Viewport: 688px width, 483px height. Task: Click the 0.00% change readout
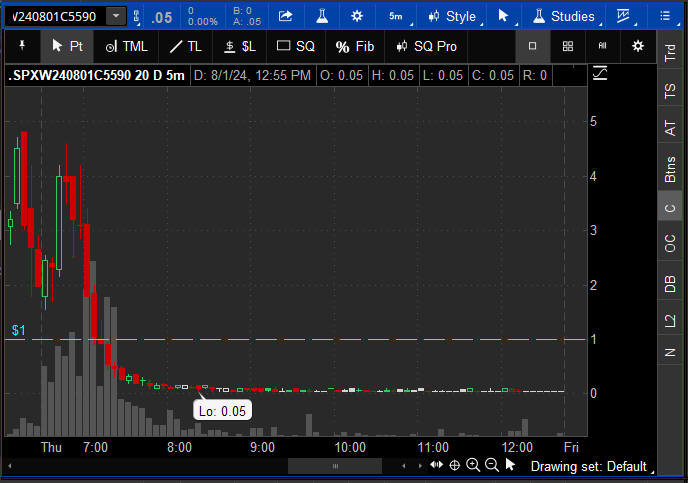tap(203, 21)
